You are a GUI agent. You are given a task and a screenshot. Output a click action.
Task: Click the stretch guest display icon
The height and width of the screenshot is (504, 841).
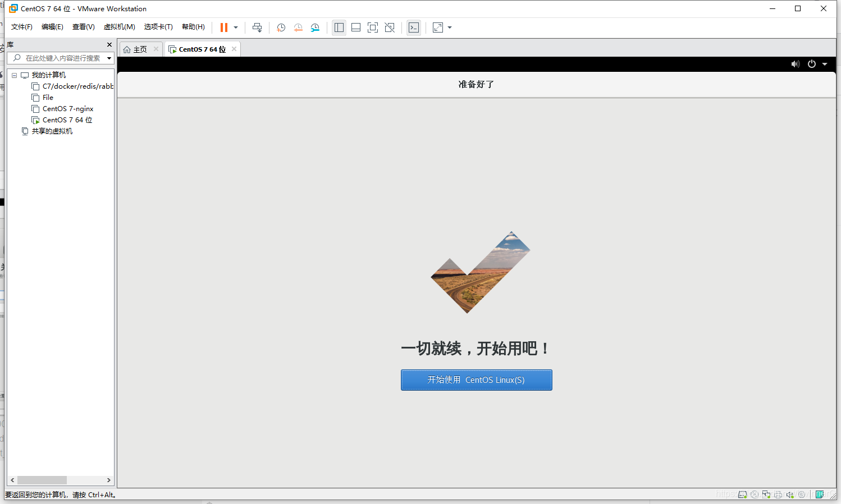click(x=438, y=28)
